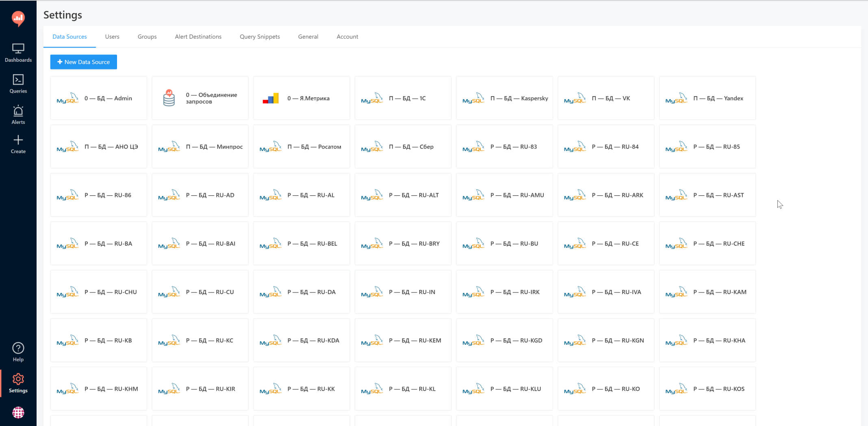Select the Р — БД — RU-CHE card
868x426 pixels.
click(x=707, y=244)
